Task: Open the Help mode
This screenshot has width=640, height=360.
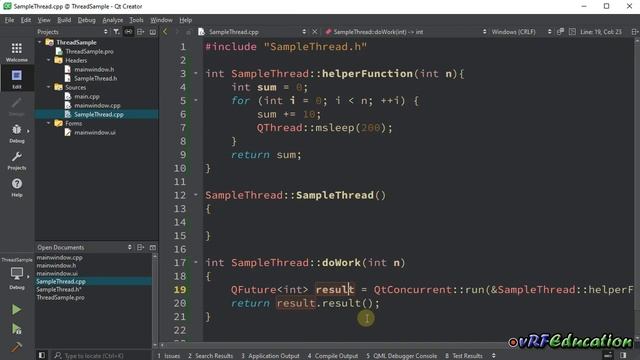Action: point(17,187)
